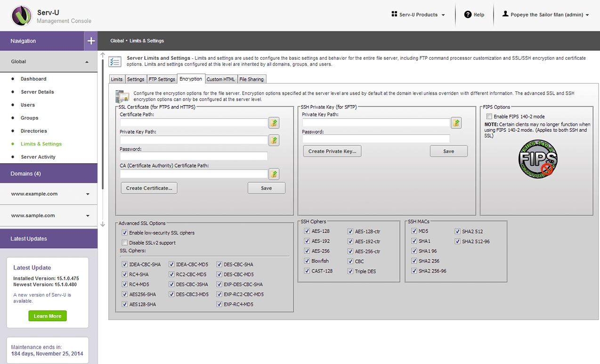
Task: Toggle AES256-SHA SSL cipher
Action: pos(125,294)
